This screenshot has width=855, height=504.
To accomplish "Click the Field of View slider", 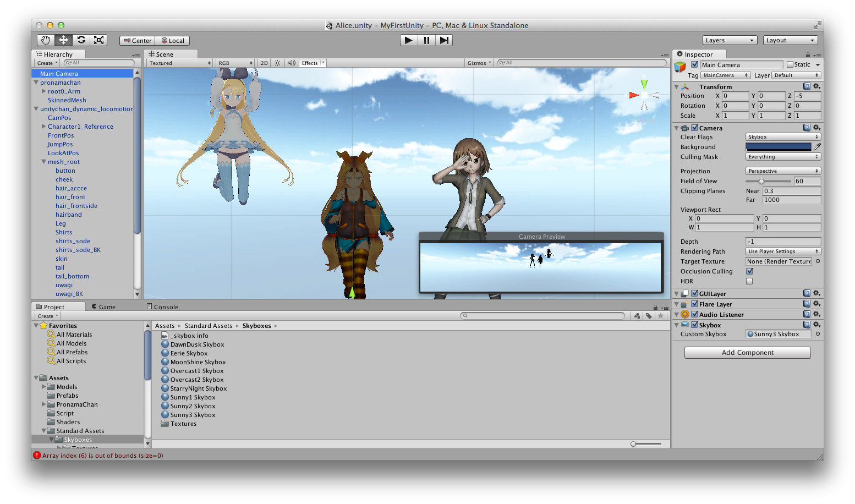I will (x=768, y=181).
